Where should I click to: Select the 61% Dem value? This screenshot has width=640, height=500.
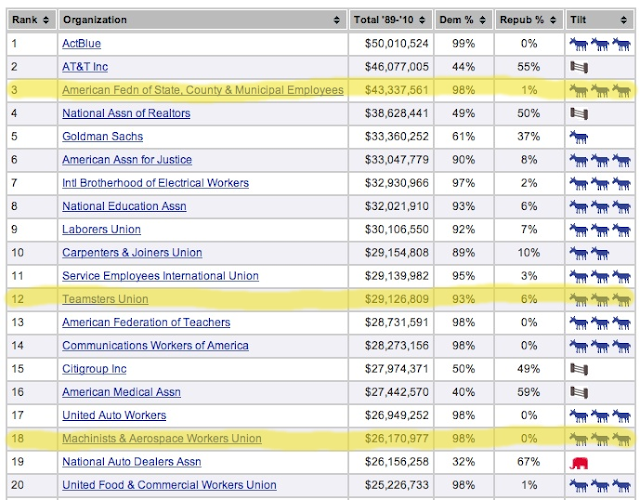coord(463,137)
